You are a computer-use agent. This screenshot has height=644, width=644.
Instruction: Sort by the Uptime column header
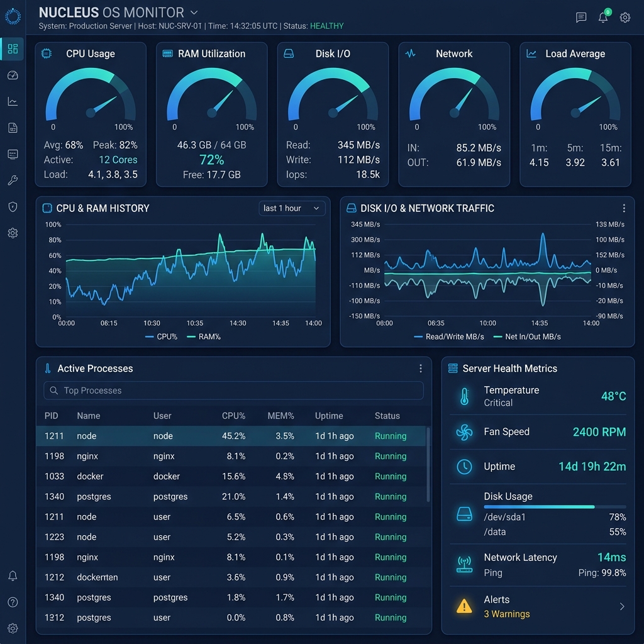329,416
